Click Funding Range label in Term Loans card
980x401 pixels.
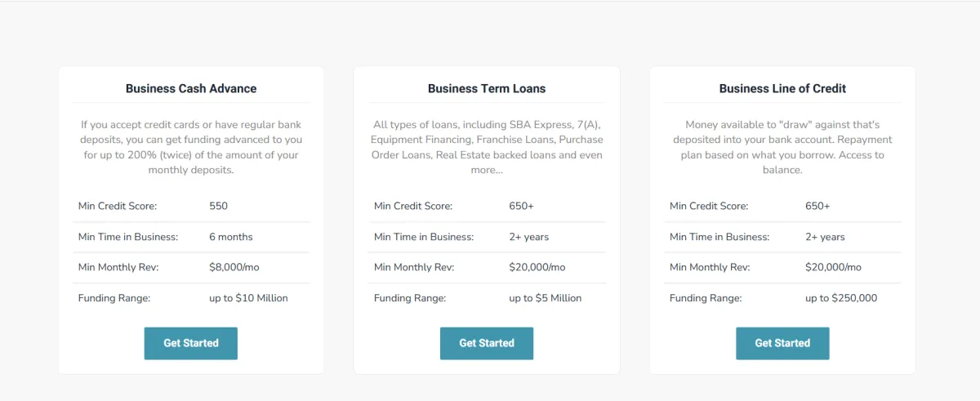pyautogui.click(x=410, y=298)
